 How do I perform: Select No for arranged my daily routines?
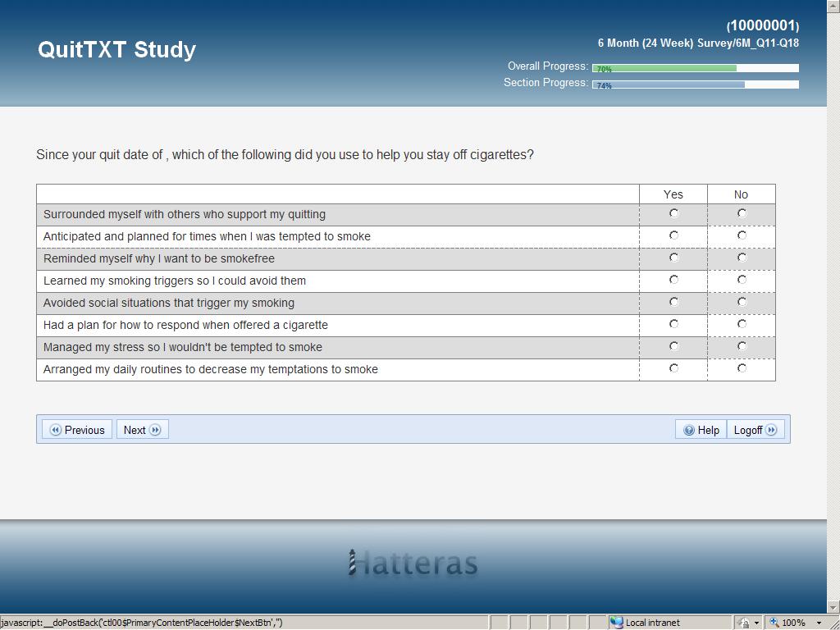point(742,368)
